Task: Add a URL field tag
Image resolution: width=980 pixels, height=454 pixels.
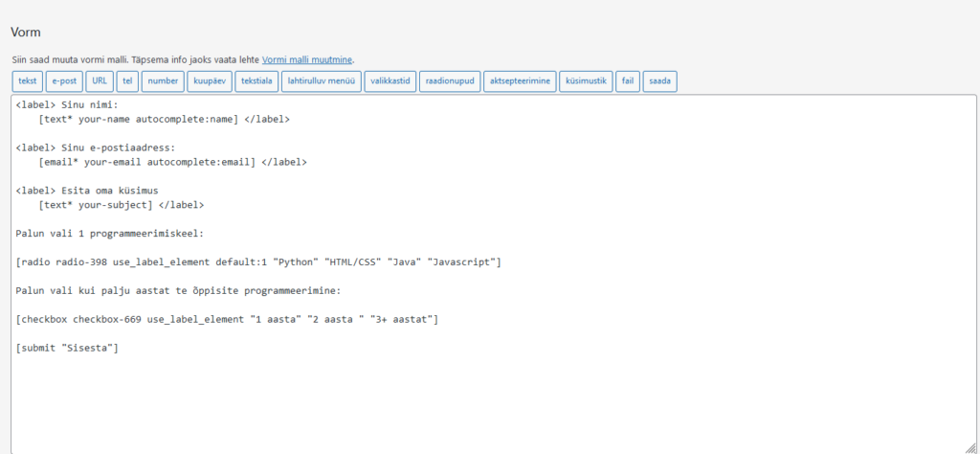Action: 99,81
